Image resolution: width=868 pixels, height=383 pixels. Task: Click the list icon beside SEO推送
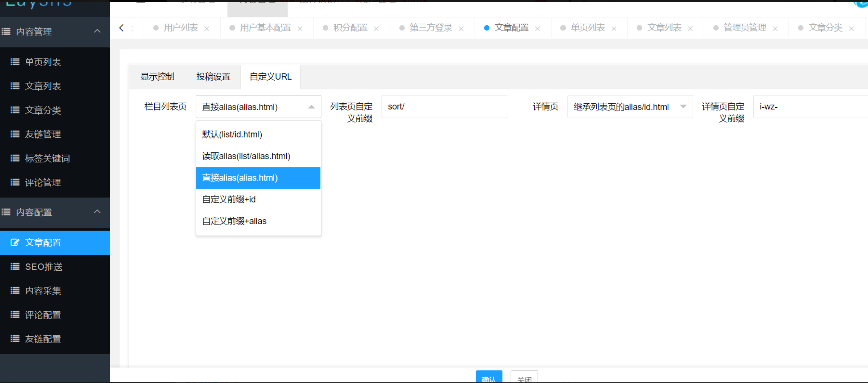15,266
